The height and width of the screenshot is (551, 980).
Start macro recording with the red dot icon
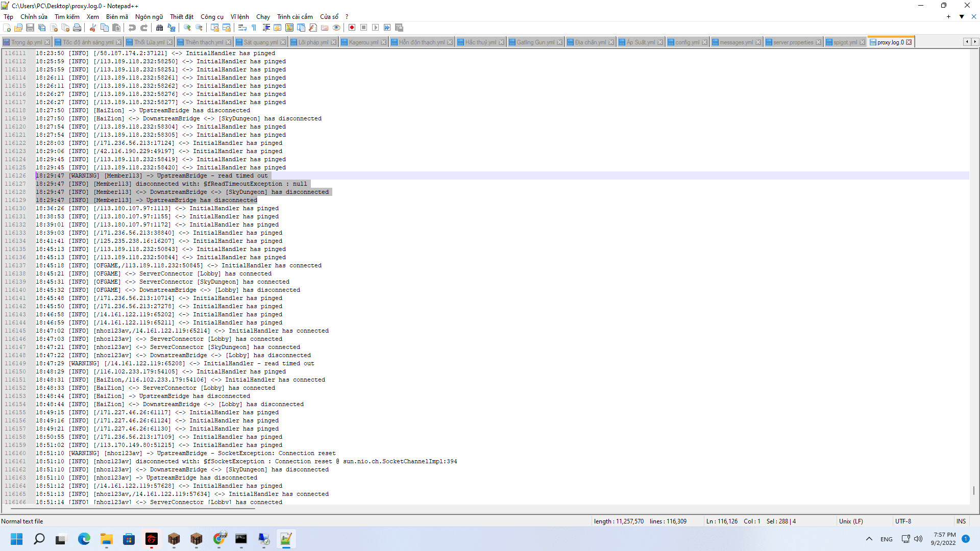[352, 28]
